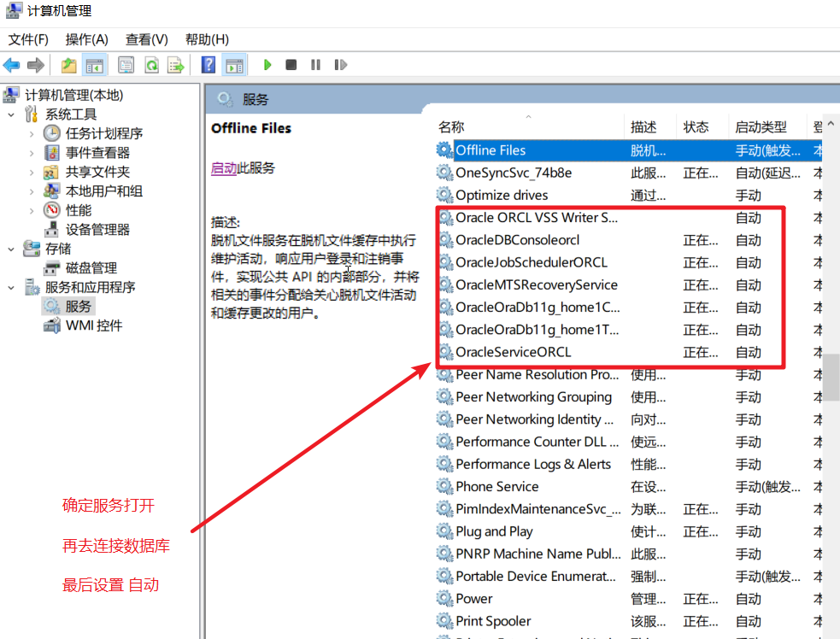The image size is (840, 639).
Task: Click the Refresh toolbar icon
Action: 151,65
